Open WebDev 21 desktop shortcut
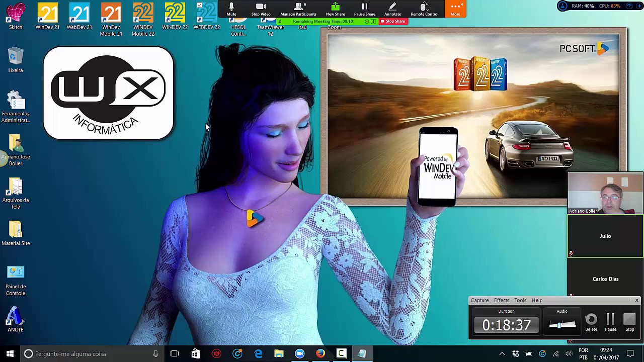The width and height of the screenshot is (644, 362). (79, 17)
